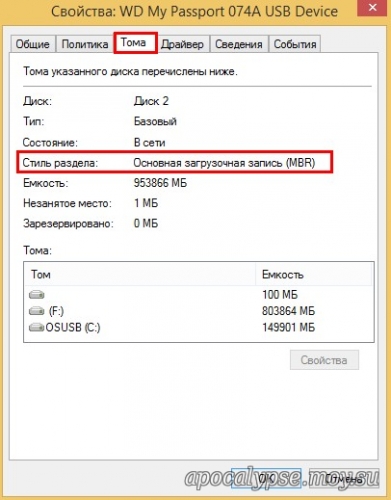
Task: Click the 1 МБ unallocated space value
Action: click(146, 203)
